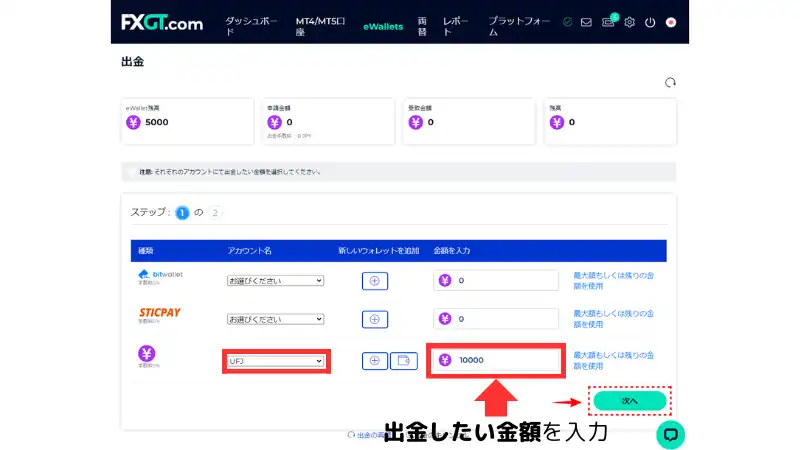Expand the bitwallet account name dropdown
Image resolution: width=800 pixels, height=450 pixels.
[275, 281]
